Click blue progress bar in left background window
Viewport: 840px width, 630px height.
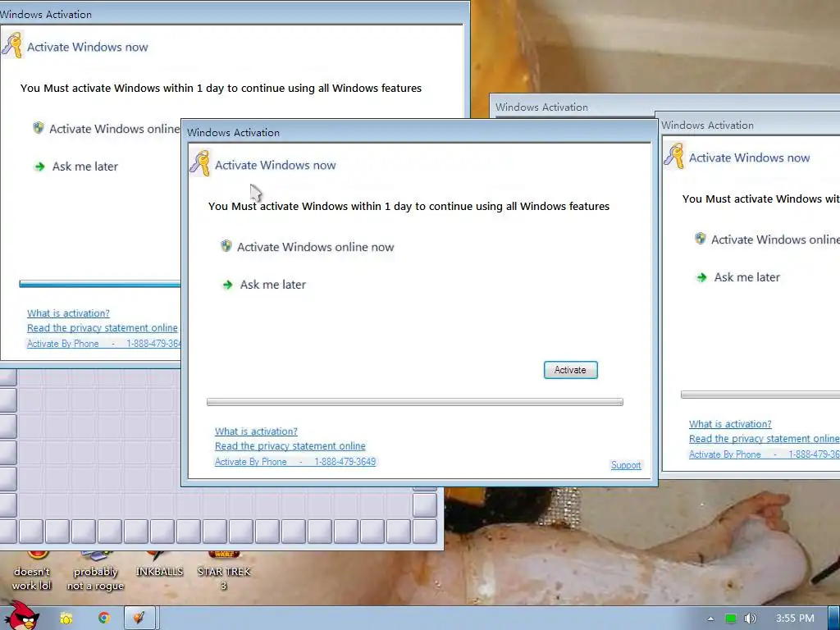coord(99,284)
